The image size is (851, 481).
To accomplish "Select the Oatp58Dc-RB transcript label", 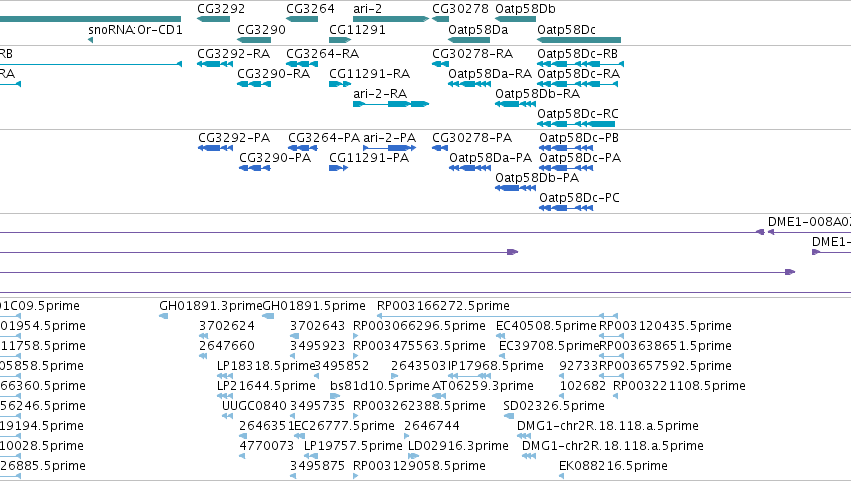I will 577,54.
